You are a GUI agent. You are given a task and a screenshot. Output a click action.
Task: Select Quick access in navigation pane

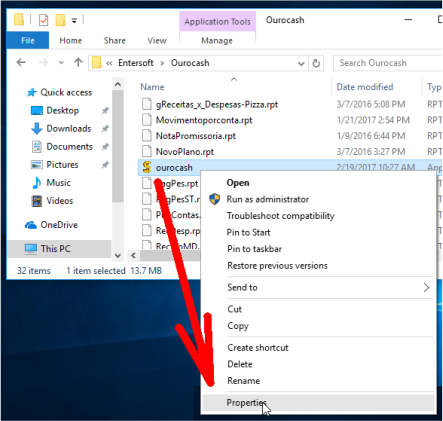pyautogui.click(x=66, y=92)
